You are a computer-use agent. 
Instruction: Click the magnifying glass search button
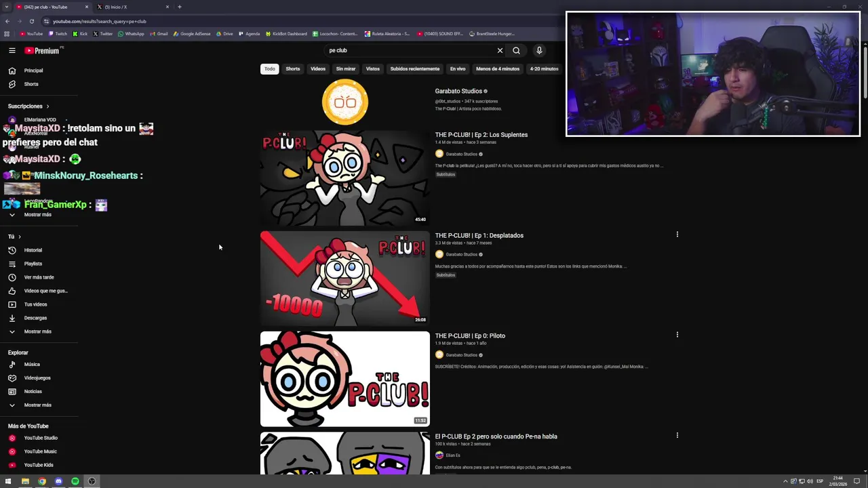pyautogui.click(x=517, y=50)
